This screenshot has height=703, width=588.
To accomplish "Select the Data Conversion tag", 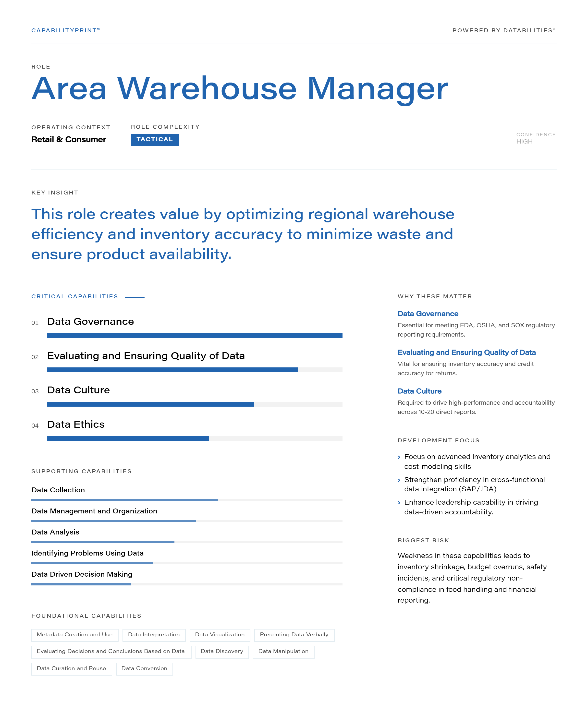I will 144,669.
